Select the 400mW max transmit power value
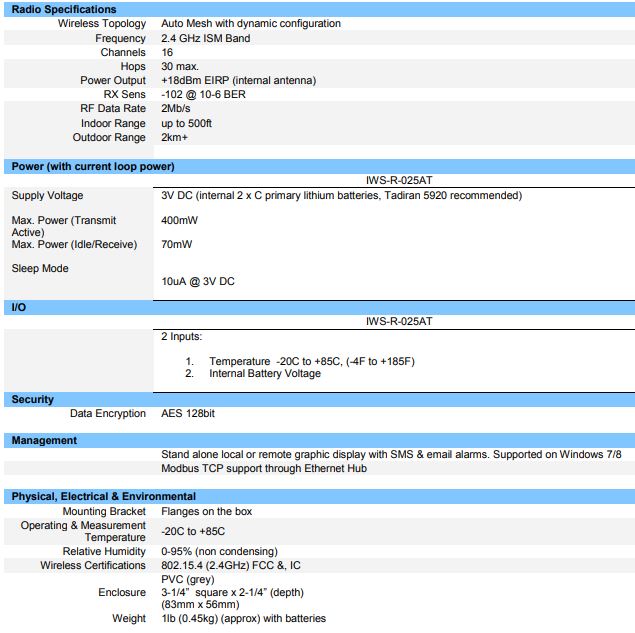This screenshot has width=635, height=633. click(179, 220)
